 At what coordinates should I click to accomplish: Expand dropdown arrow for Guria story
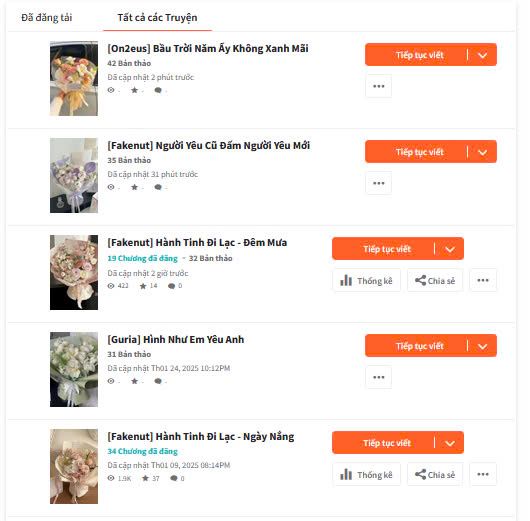click(483, 346)
